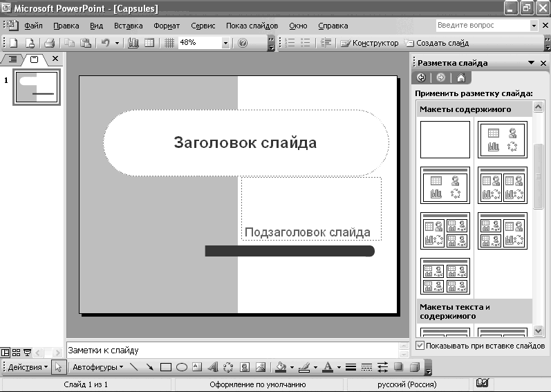Image resolution: width=551 pixels, height=392 pixels.
Task: Apply the Fill Color bucket swatch
Action: (x=281, y=367)
